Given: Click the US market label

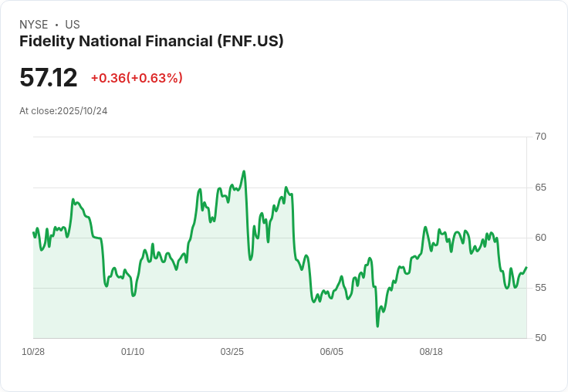Looking at the screenshot, I should 73,25.
